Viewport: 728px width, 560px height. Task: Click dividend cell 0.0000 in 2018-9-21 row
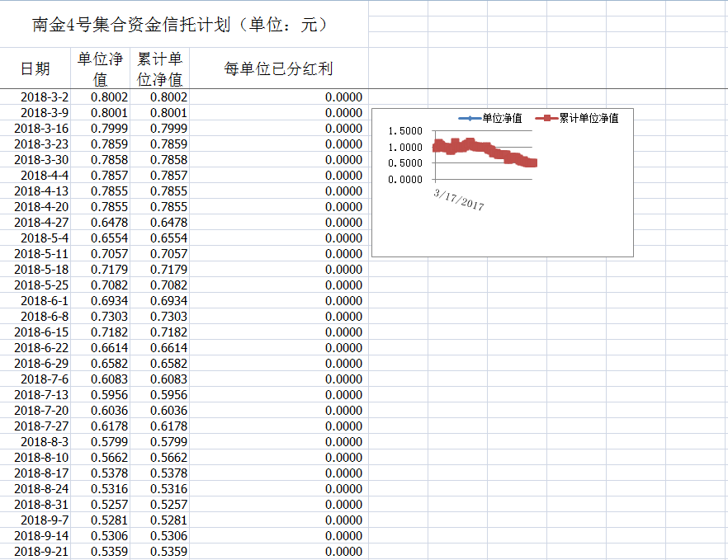[x=279, y=552]
